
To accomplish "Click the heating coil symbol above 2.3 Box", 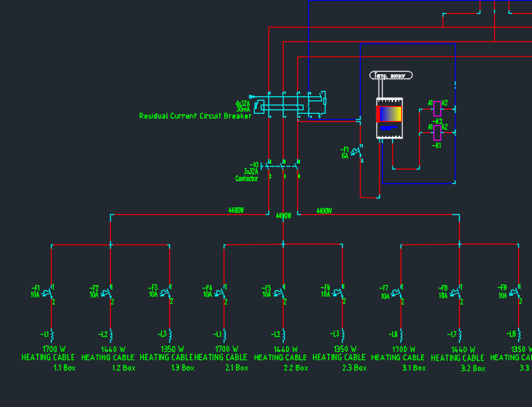I will point(343,335).
